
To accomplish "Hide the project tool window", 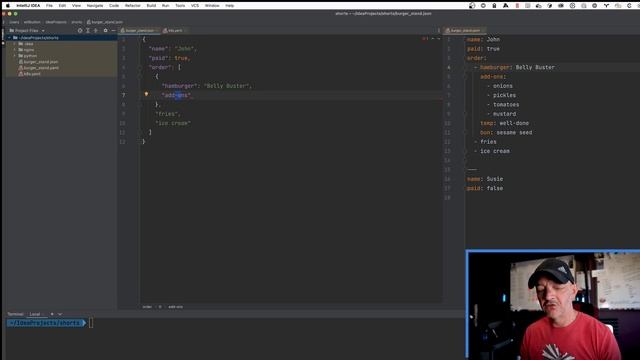I will pos(113,31).
